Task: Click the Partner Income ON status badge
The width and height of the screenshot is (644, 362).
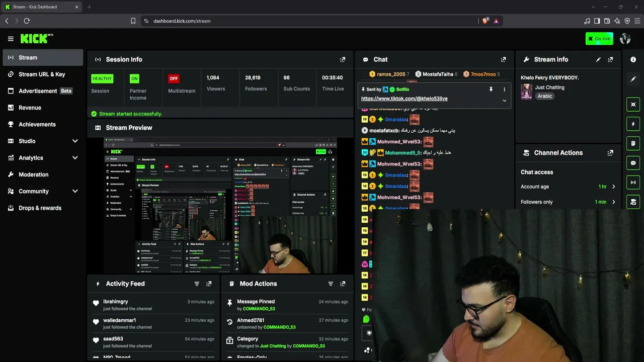Action: point(134,78)
